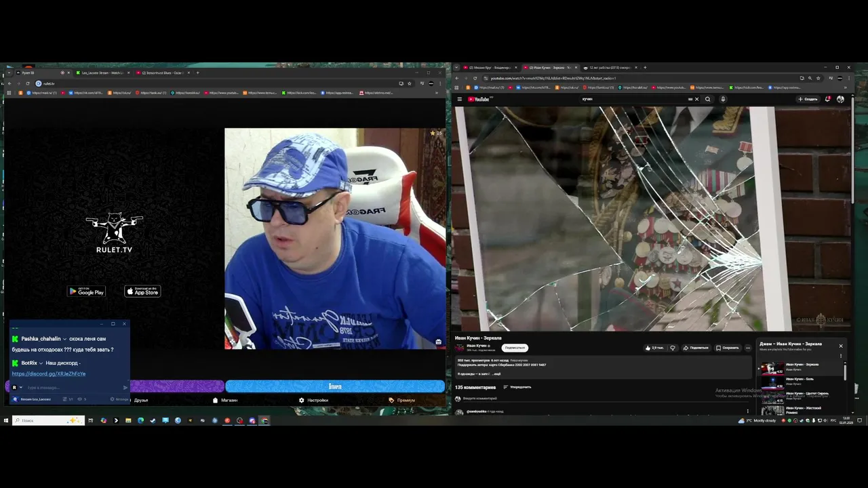Expand BotRix username chevron in chat
This screenshot has width=868, height=488.
[x=41, y=363]
